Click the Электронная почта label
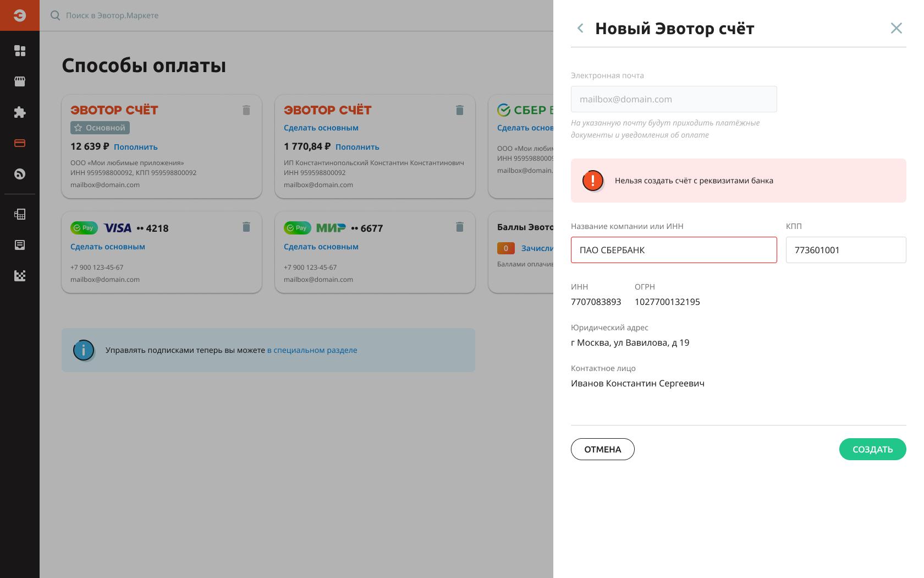 pos(607,75)
